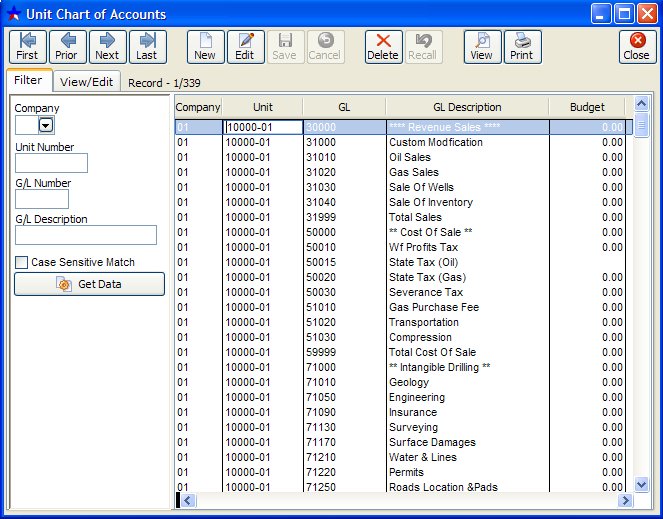
Task: Close the form with red Close icon
Action: click(x=638, y=47)
